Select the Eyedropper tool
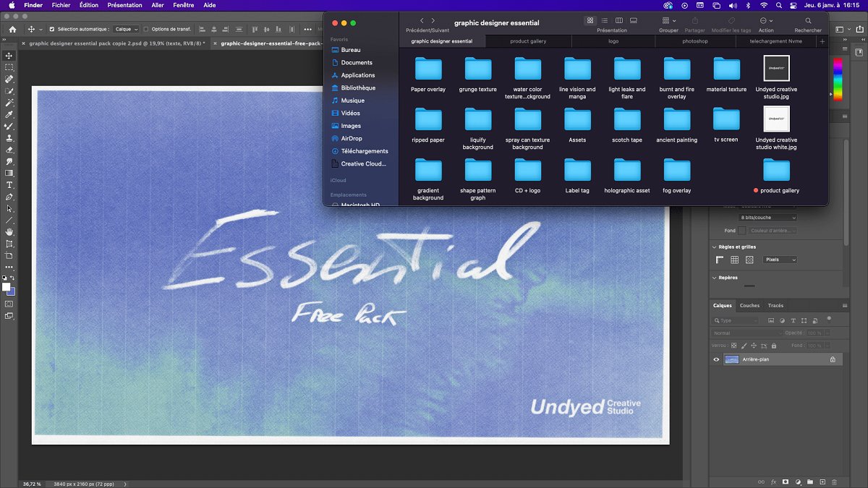This screenshot has width=868, height=488. [x=9, y=114]
